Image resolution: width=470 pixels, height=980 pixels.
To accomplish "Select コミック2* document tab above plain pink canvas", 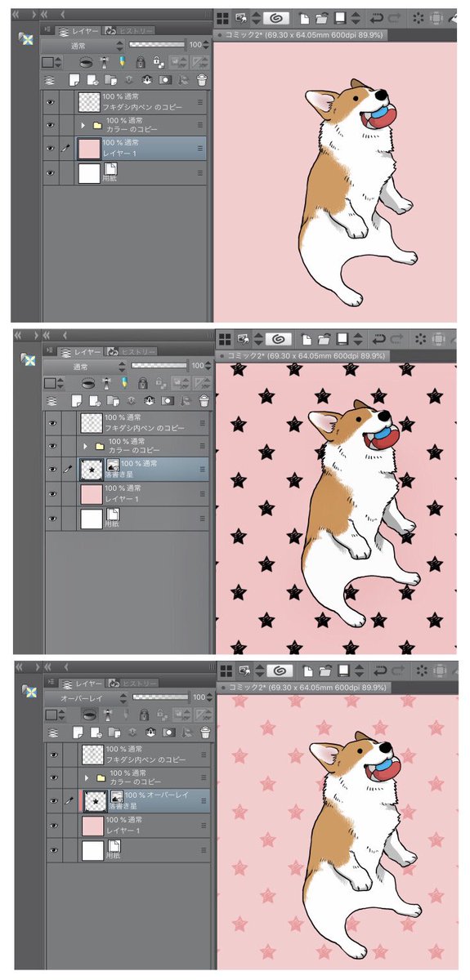I will 301,36.
